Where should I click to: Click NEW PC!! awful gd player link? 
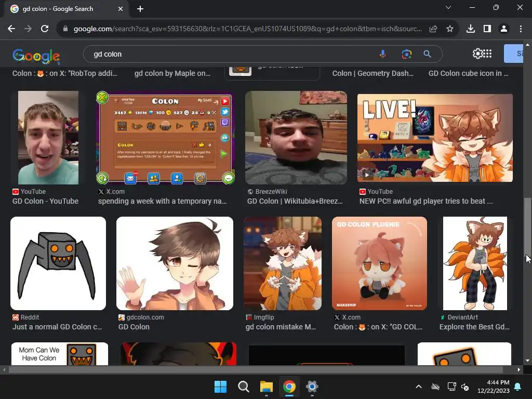[426, 201]
